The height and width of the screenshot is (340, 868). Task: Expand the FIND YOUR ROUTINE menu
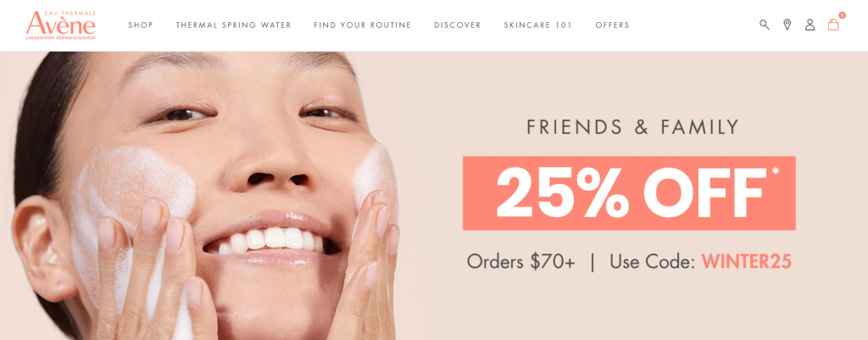point(362,25)
